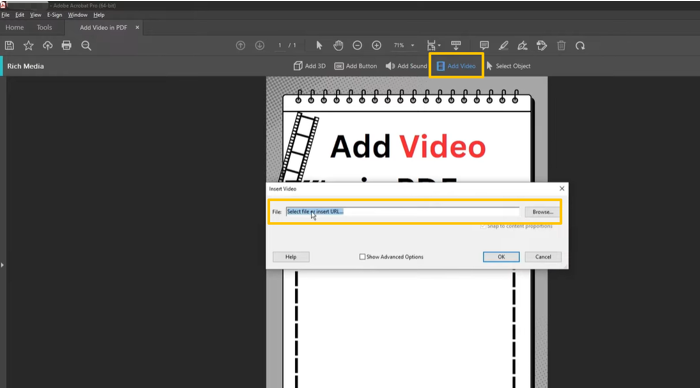The width and height of the screenshot is (700, 388).
Task: Click Add Video tool
Action: pyautogui.click(x=456, y=66)
